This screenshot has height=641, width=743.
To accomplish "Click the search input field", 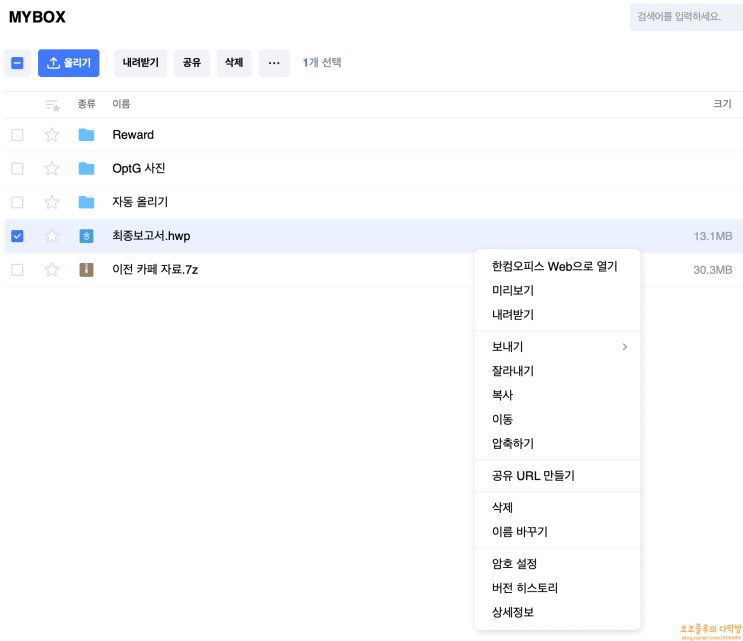I will tap(685, 17).
